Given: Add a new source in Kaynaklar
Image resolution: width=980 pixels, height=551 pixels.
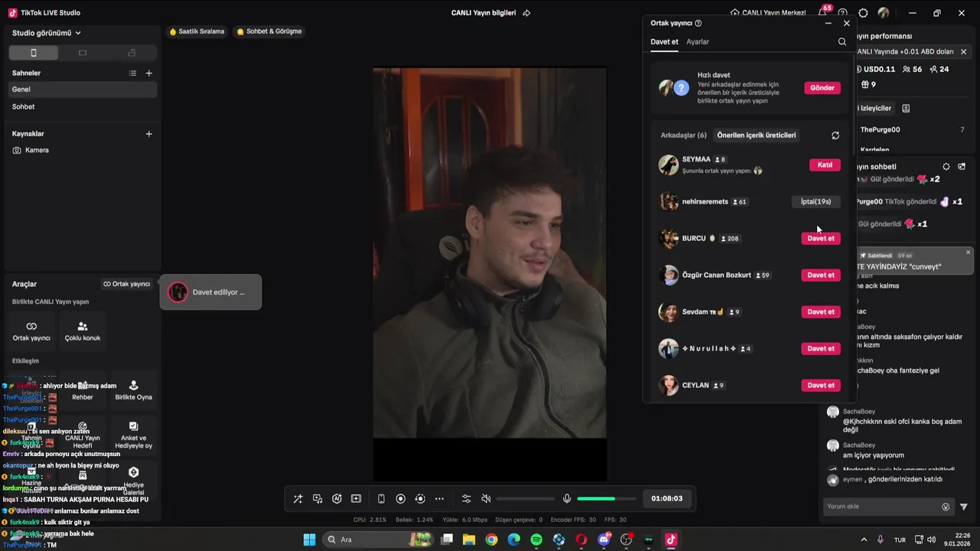Looking at the screenshot, I should pyautogui.click(x=149, y=134).
